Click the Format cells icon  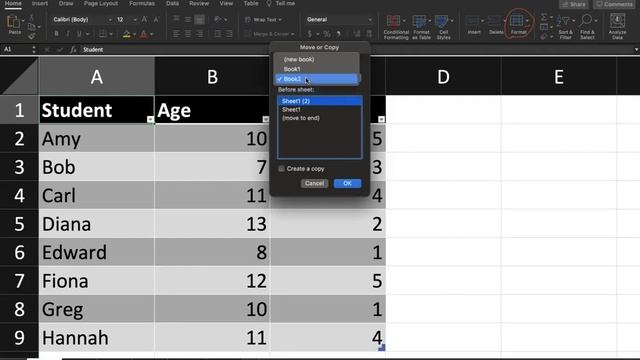[516, 20]
